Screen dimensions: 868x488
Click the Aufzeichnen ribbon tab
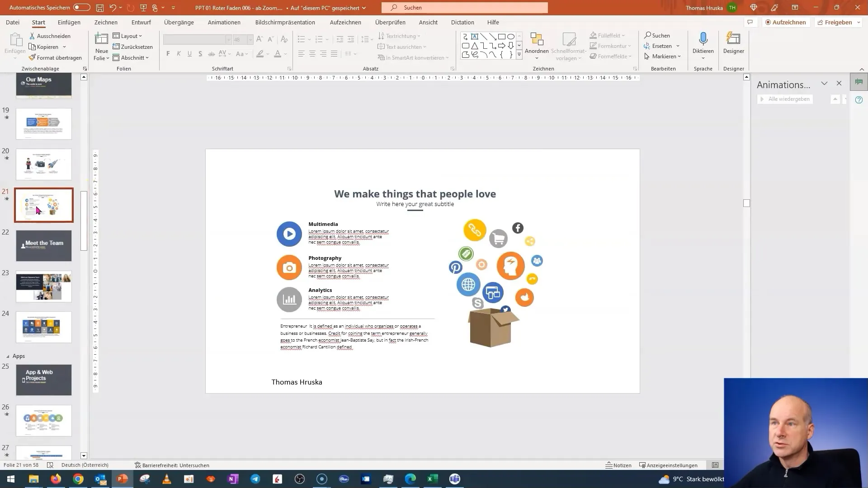tap(346, 22)
